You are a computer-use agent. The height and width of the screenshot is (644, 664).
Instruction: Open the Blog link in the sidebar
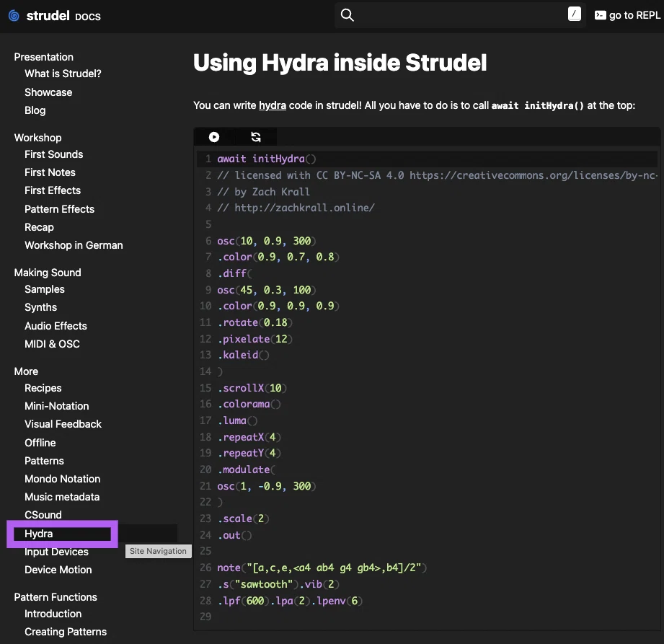click(35, 110)
